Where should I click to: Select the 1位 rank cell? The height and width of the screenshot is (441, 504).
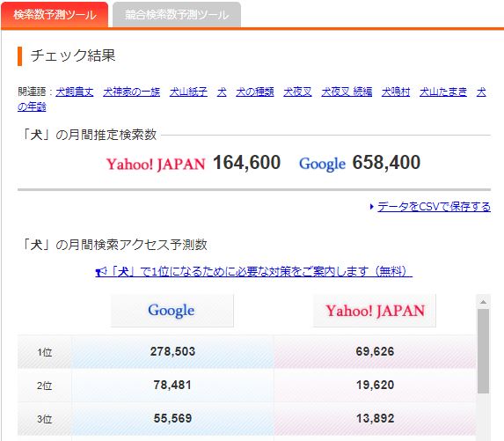tap(45, 352)
